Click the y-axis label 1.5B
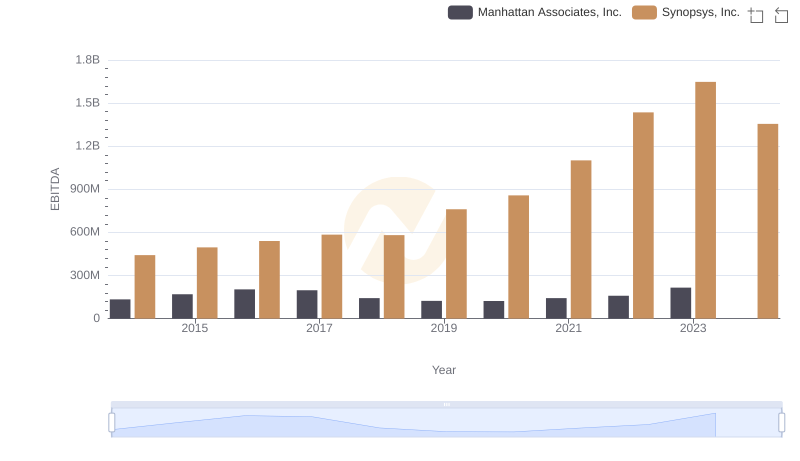 (x=88, y=103)
